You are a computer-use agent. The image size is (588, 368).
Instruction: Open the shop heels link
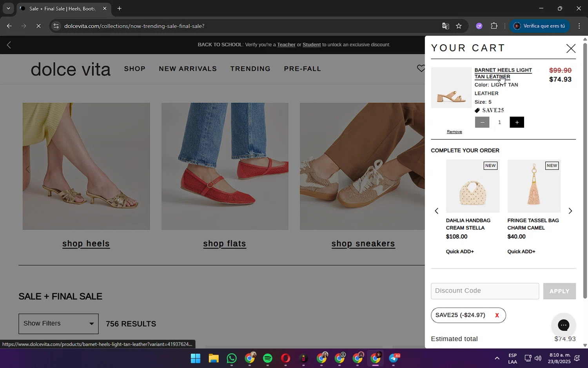[86, 244]
